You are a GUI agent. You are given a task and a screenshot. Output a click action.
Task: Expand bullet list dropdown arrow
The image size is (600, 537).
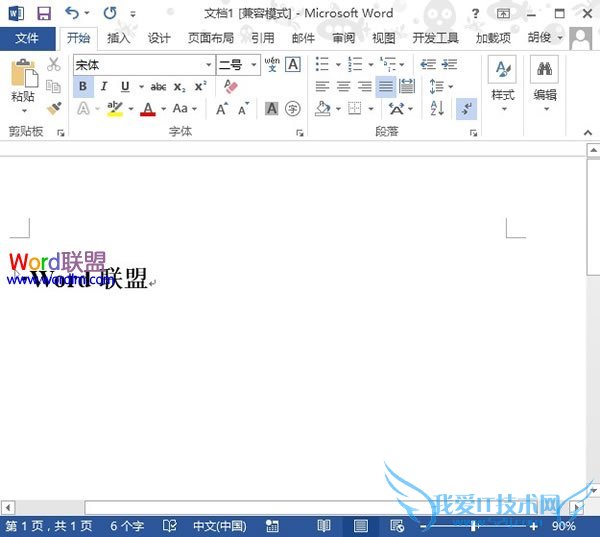pyautogui.click(x=338, y=65)
